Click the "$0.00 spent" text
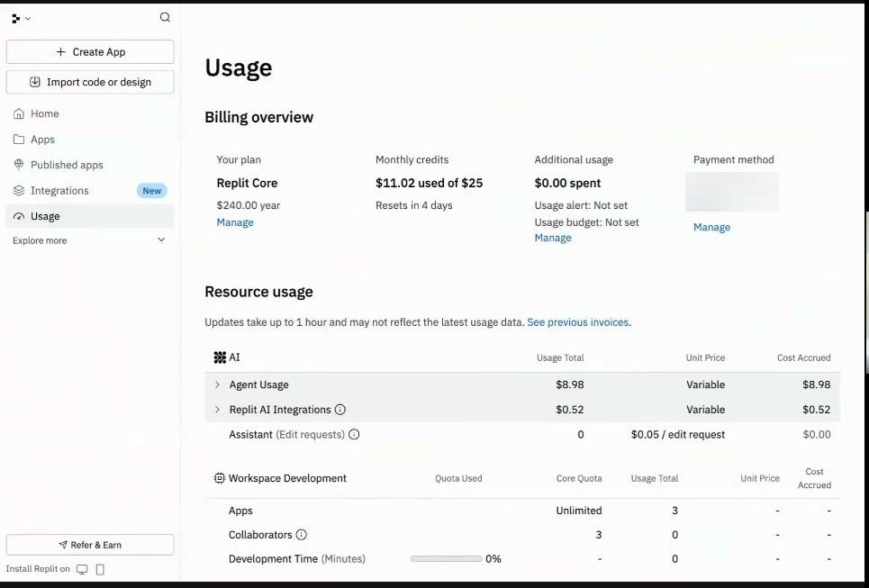Image resolution: width=869 pixels, height=588 pixels. (x=567, y=183)
